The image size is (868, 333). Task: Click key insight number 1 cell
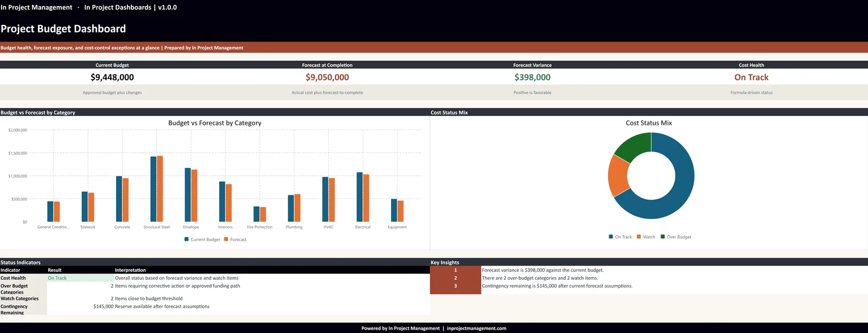point(455,270)
